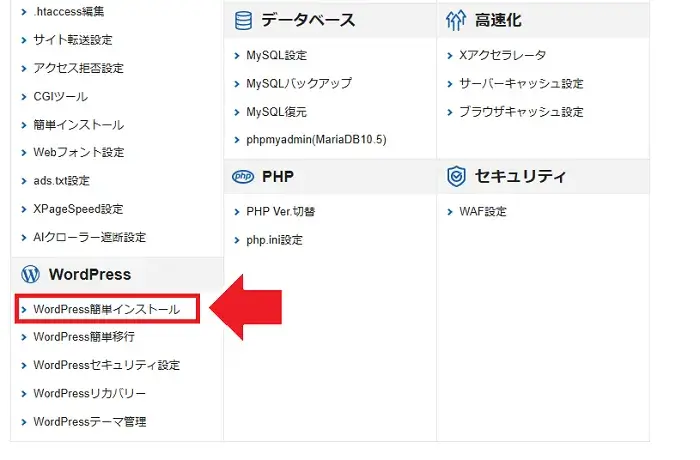
Task: Click WordPress簡単インストール link
Action: [x=107, y=309]
